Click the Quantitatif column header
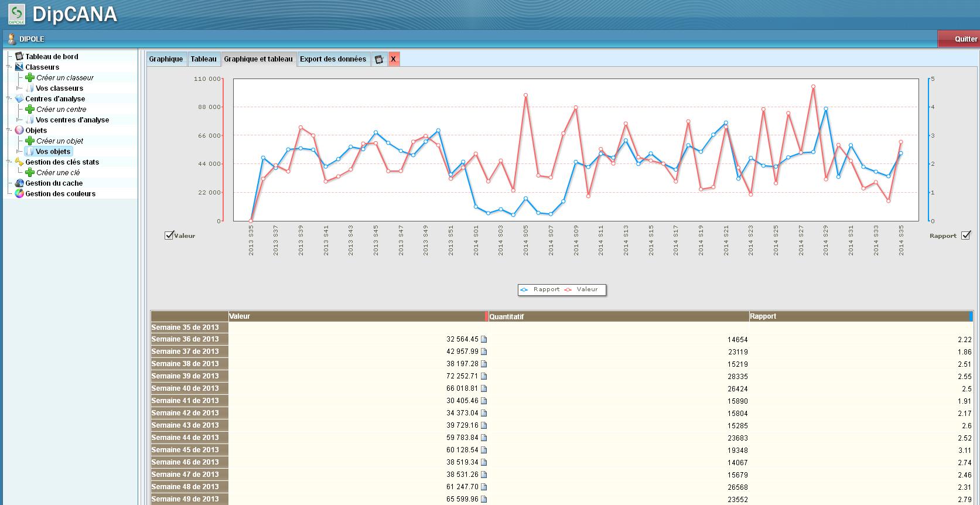This screenshot has width=980, height=505. pos(619,316)
